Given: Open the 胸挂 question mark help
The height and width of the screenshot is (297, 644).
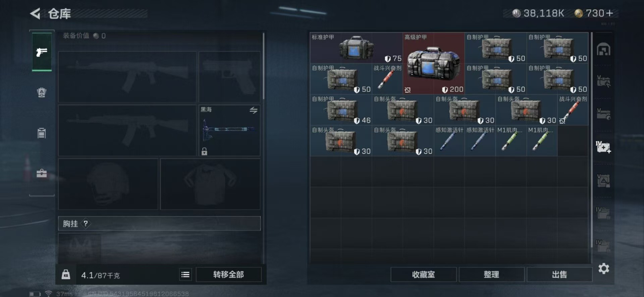Looking at the screenshot, I should [x=86, y=224].
